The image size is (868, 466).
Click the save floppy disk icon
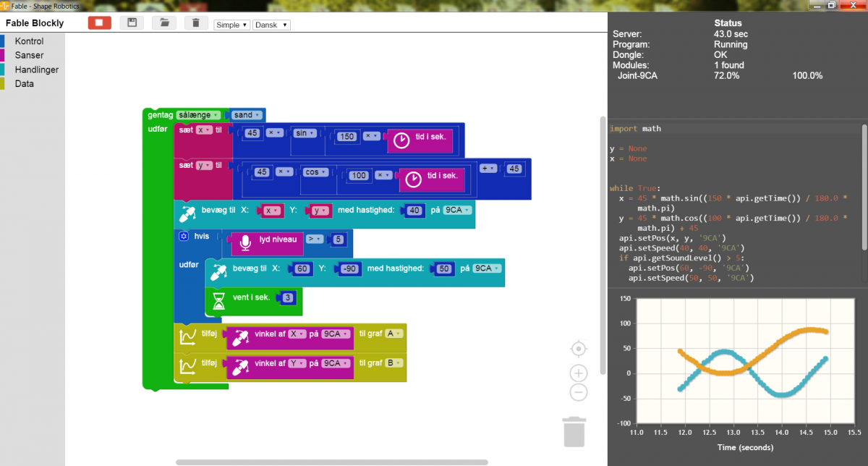tap(132, 22)
